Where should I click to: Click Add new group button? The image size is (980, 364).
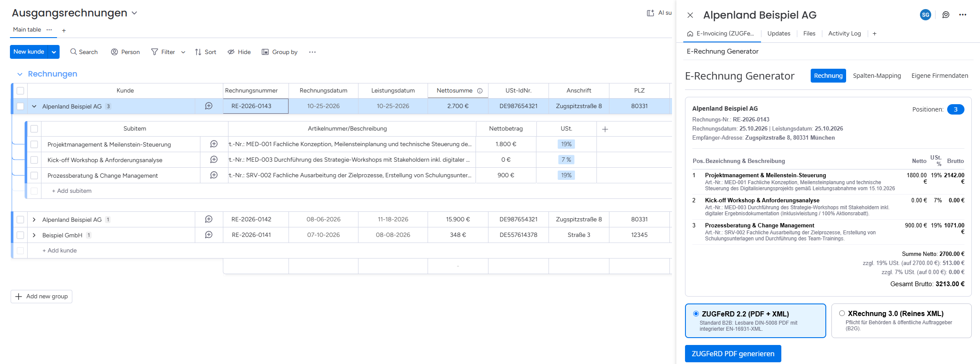pyautogui.click(x=41, y=297)
